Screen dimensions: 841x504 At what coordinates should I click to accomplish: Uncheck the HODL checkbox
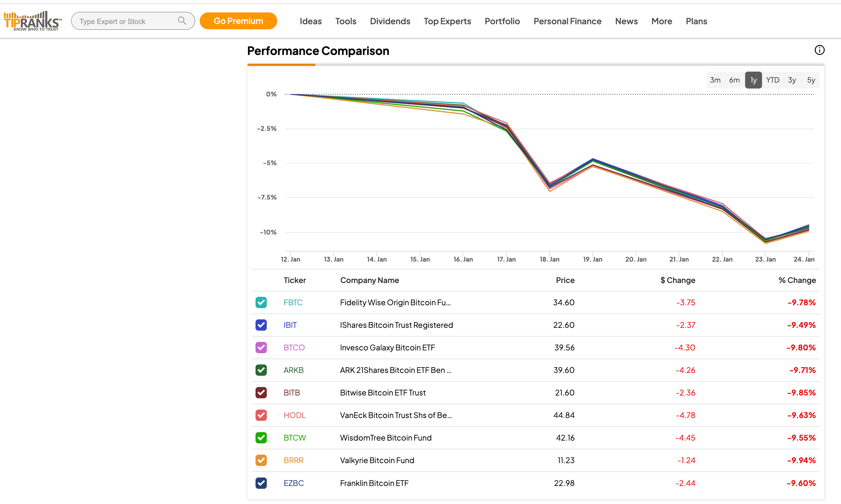[x=261, y=415]
